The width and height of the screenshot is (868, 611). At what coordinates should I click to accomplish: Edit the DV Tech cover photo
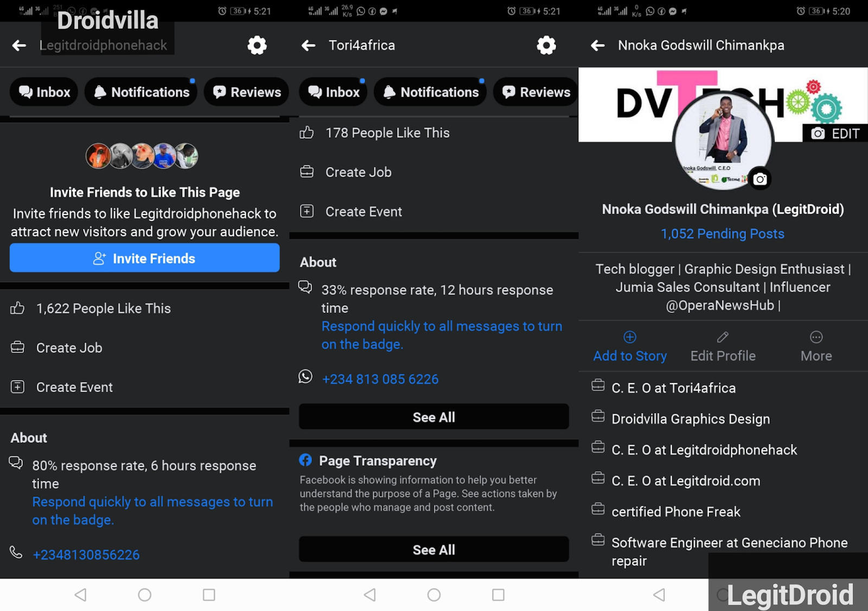click(x=835, y=133)
